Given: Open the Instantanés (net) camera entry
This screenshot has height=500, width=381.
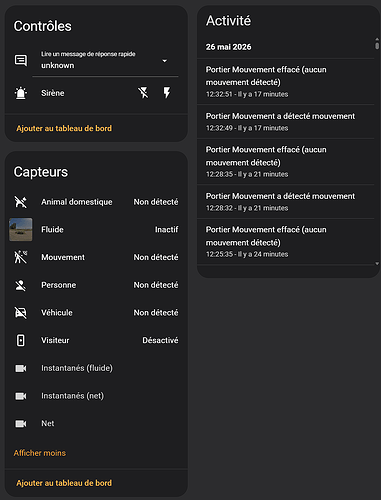Looking at the screenshot, I should point(96,396).
